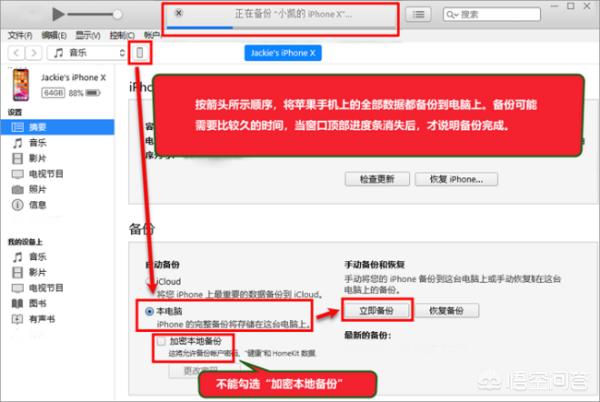The height and width of the screenshot is (402, 600).
Task: Click the iPhone device icon
Action: coord(140,53)
